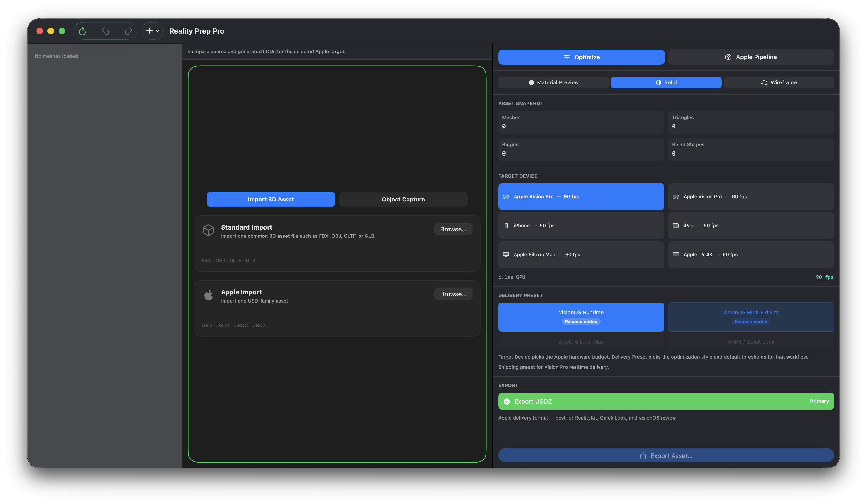Screen dimensions: 867x504
Task: Click the refresh icon in the toolbar
Action: pyautogui.click(x=82, y=31)
